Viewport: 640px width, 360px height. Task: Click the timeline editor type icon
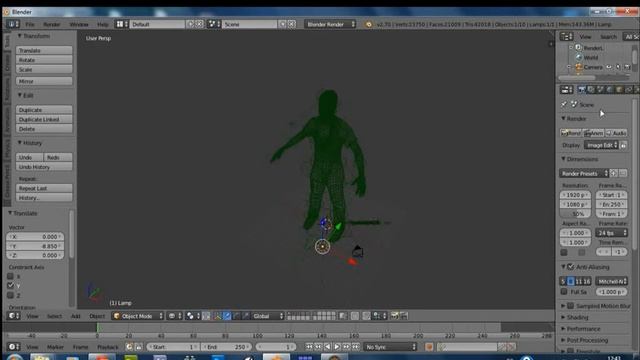coord(14,347)
